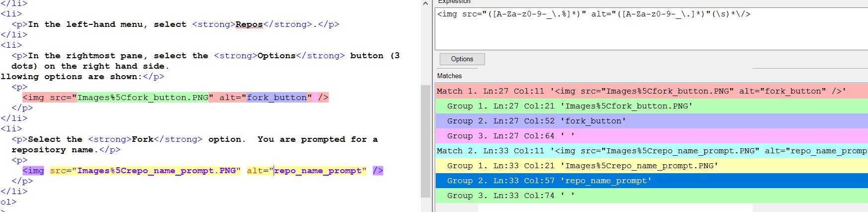Select Group 1 'Images%5Crepo_name_prompt.PNG' row
The image size is (868, 212).
tap(652, 166)
